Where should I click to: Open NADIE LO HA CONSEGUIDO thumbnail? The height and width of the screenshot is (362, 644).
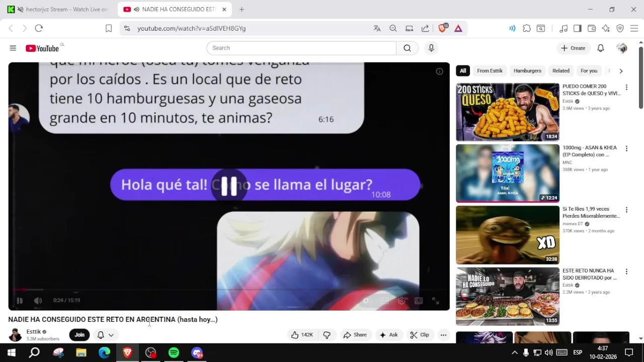coord(507,296)
